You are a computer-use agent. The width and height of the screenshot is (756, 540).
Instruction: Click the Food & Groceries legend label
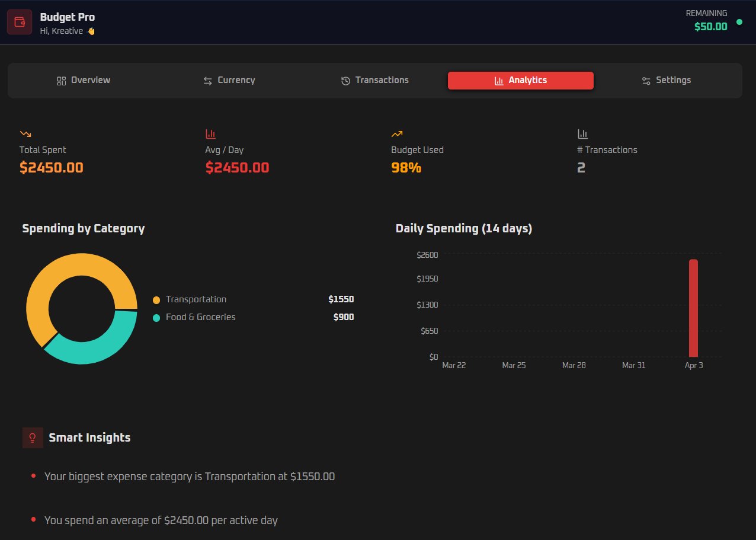point(201,317)
